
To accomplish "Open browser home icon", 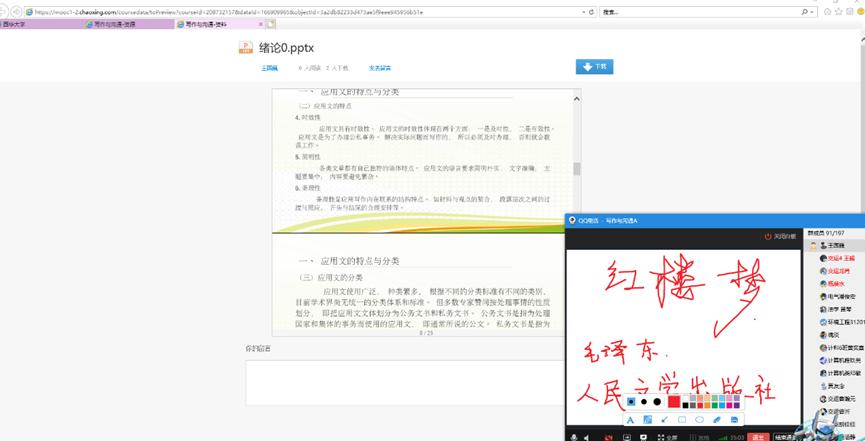I will (x=827, y=12).
